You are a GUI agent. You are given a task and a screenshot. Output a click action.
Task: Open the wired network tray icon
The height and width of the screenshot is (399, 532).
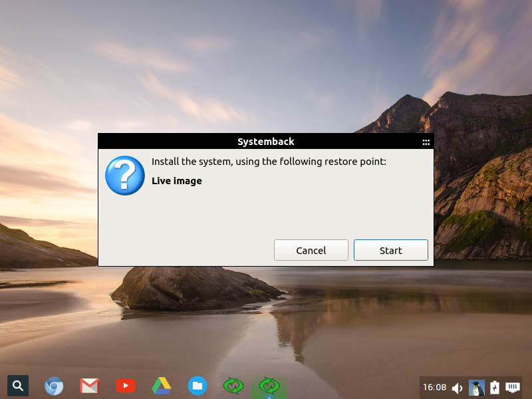[x=513, y=387]
